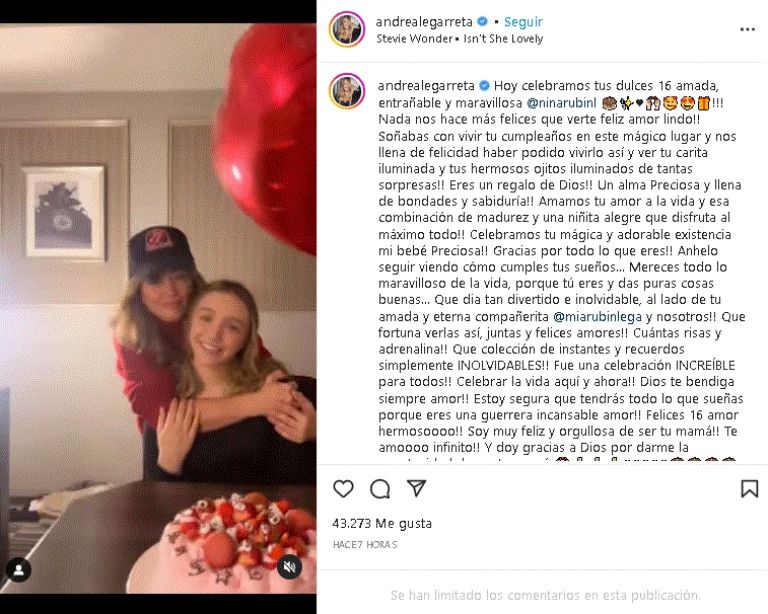Click the video to pause playback
The height and width of the screenshot is (614, 768).
[x=158, y=308]
